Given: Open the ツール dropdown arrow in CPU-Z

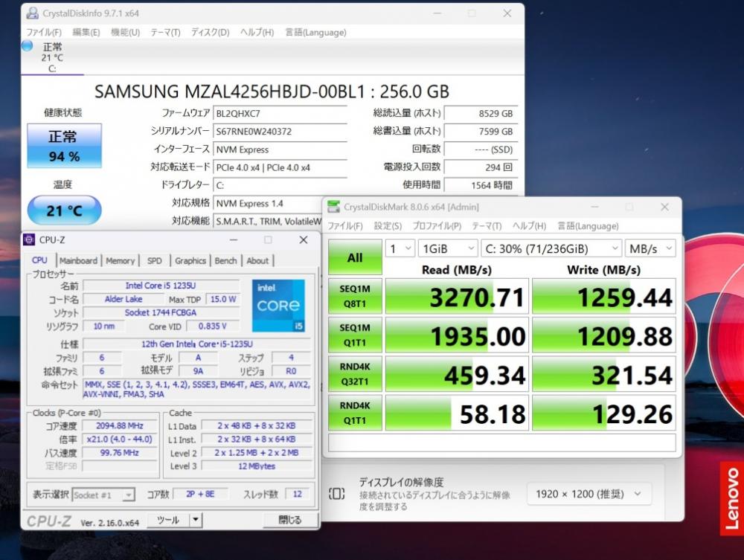Looking at the screenshot, I should point(196,520).
